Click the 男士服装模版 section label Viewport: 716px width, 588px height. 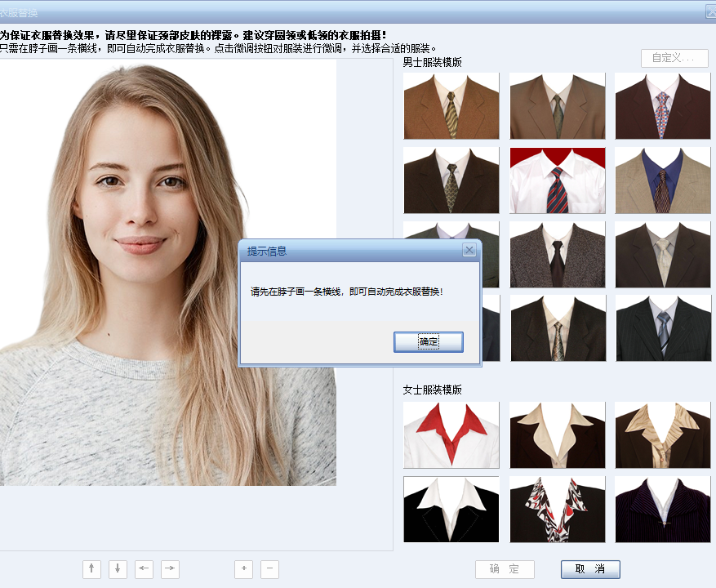pos(432,62)
